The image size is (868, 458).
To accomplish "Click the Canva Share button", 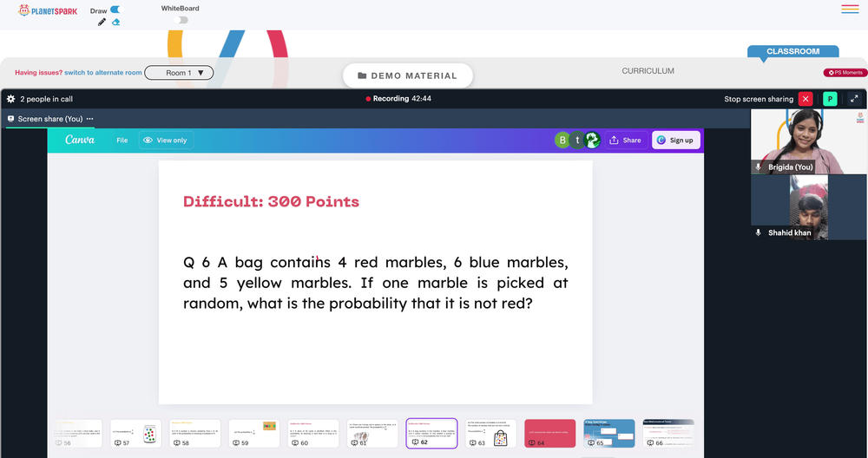I will pos(626,141).
